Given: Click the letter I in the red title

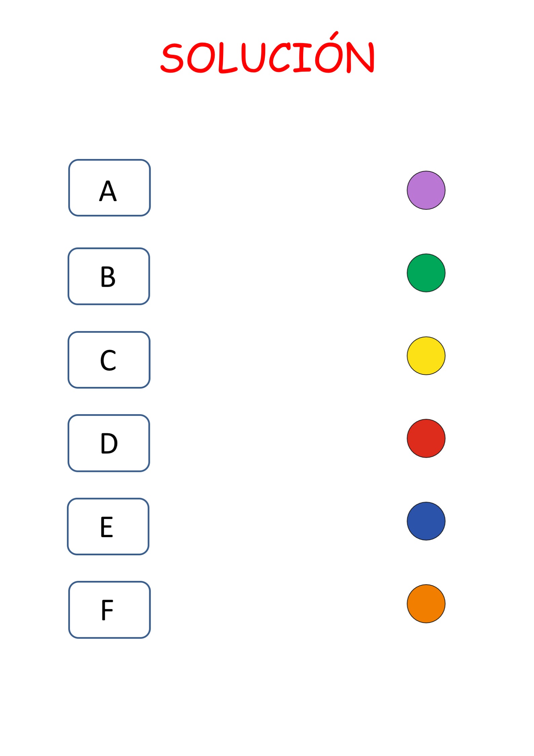Looking at the screenshot, I should click(302, 58).
